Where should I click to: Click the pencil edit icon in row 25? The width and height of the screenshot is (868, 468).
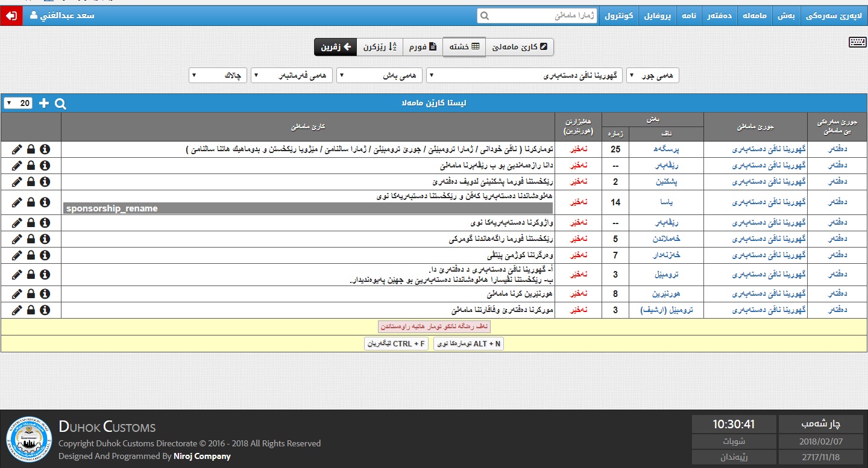[x=16, y=149]
